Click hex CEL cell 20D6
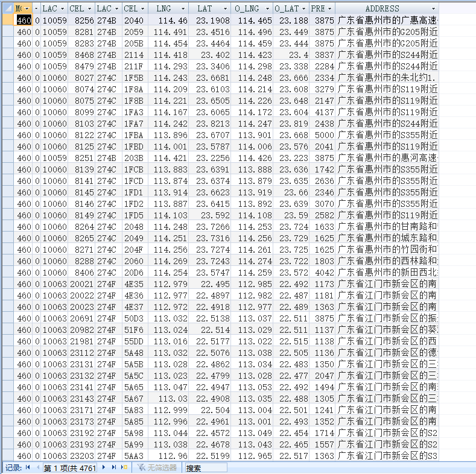This screenshot has width=476, height=474. click(135, 273)
